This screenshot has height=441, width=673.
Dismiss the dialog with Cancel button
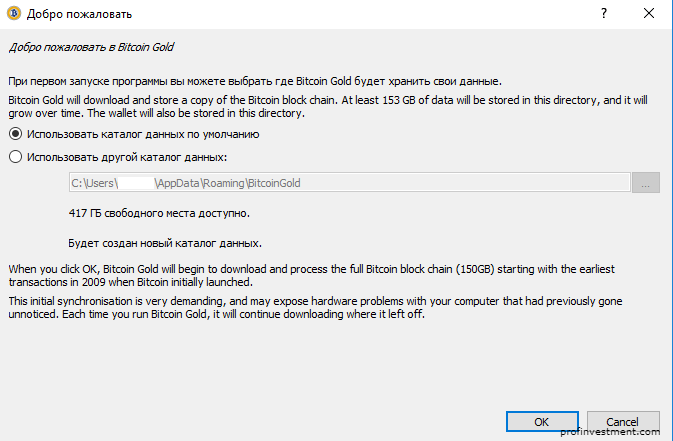(623, 422)
